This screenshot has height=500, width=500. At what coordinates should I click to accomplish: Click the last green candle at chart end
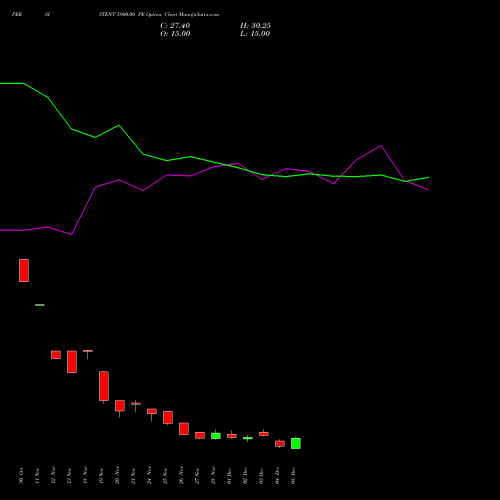tap(296, 443)
